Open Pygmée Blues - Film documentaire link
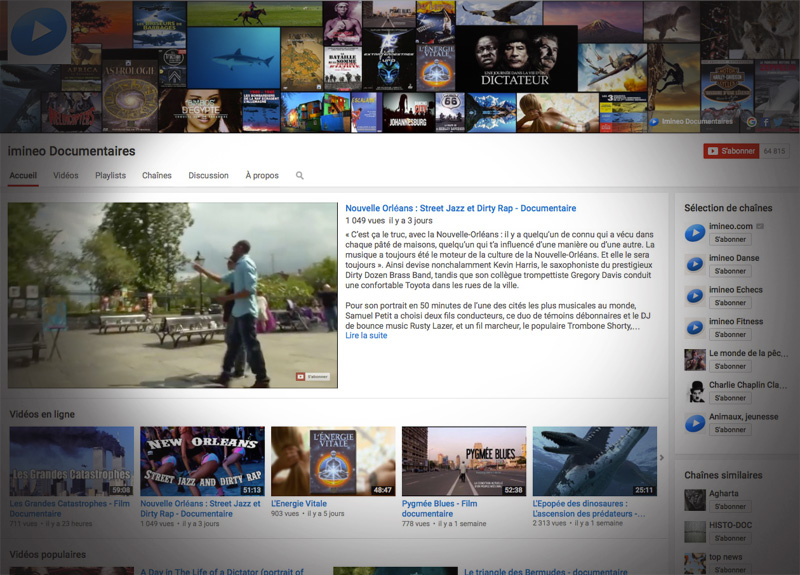The height and width of the screenshot is (575, 800). click(439, 509)
